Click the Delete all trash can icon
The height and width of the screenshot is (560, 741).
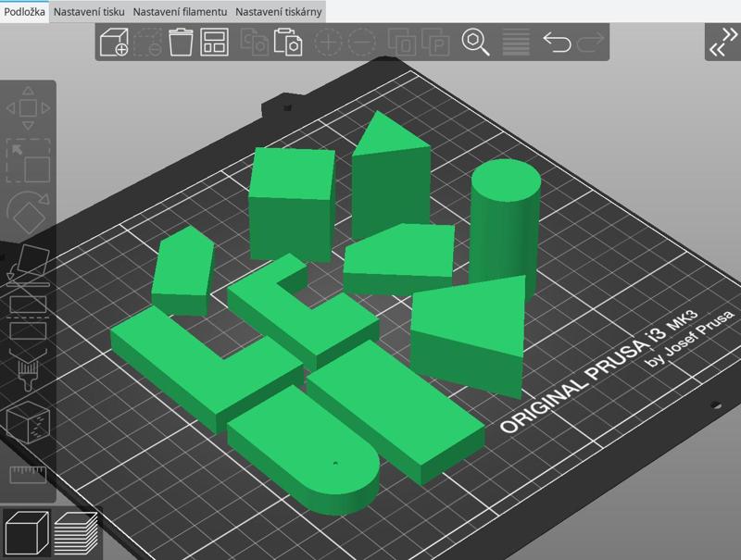(181, 42)
